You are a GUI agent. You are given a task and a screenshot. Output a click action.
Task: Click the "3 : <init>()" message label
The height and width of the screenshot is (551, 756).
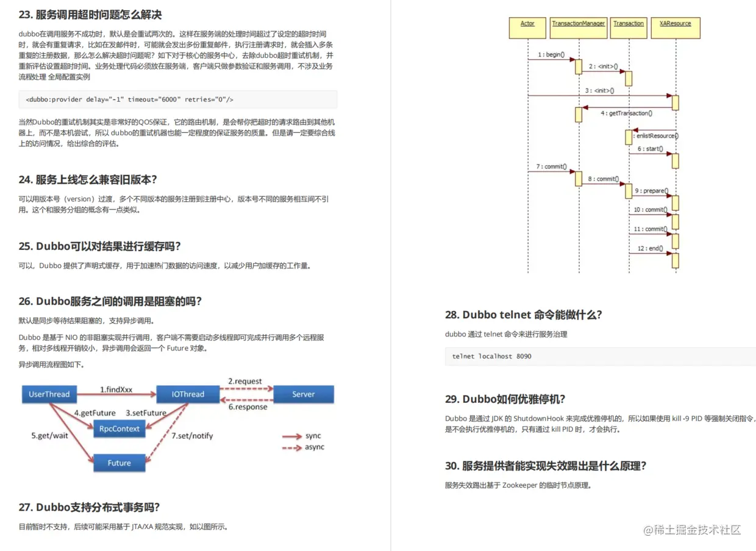click(x=599, y=91)
